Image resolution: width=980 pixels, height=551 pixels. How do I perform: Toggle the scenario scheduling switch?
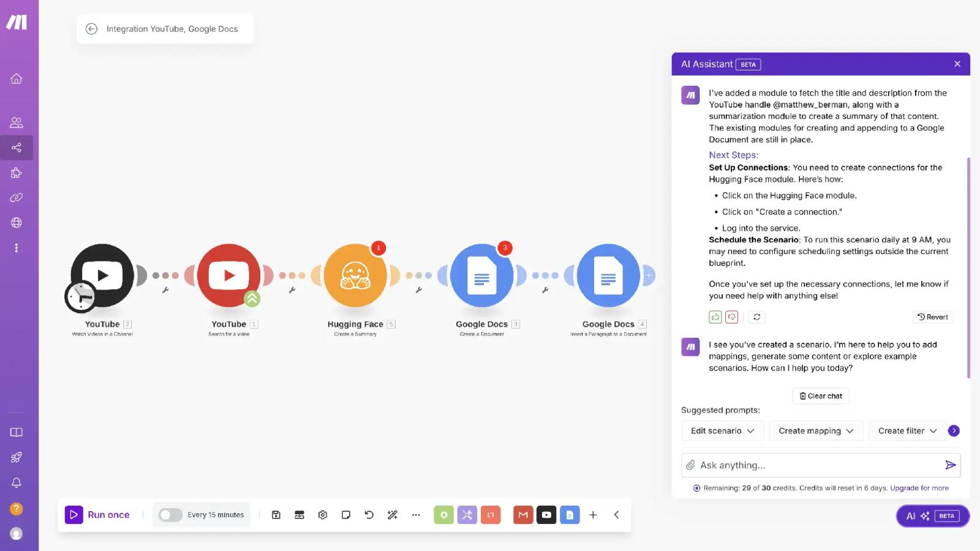pyautogui.click(x=170, y=515)
